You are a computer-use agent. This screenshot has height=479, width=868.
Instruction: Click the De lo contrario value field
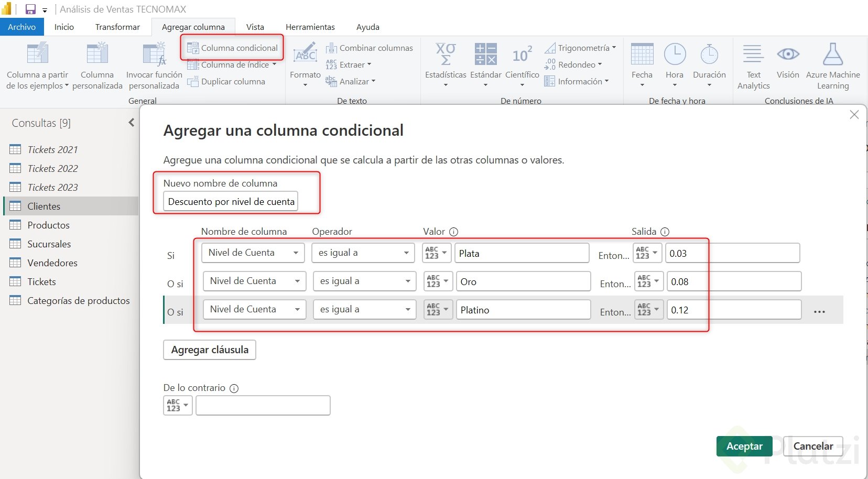[x=263, y=405]
